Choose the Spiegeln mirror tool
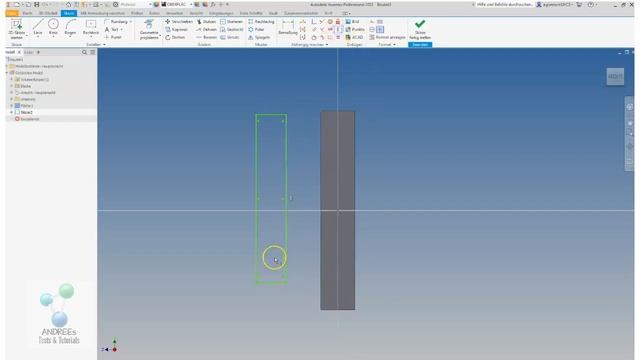Screen dimensions: 640x360 [259, 37]
